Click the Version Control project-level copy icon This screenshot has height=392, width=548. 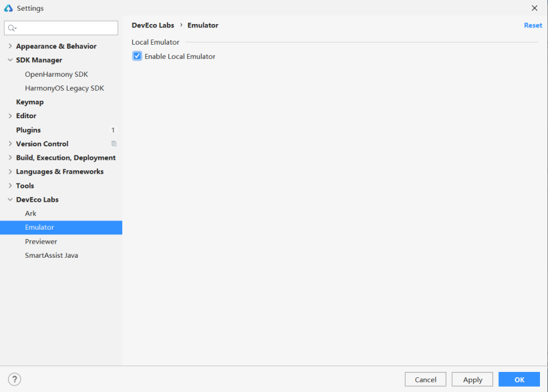114,144
